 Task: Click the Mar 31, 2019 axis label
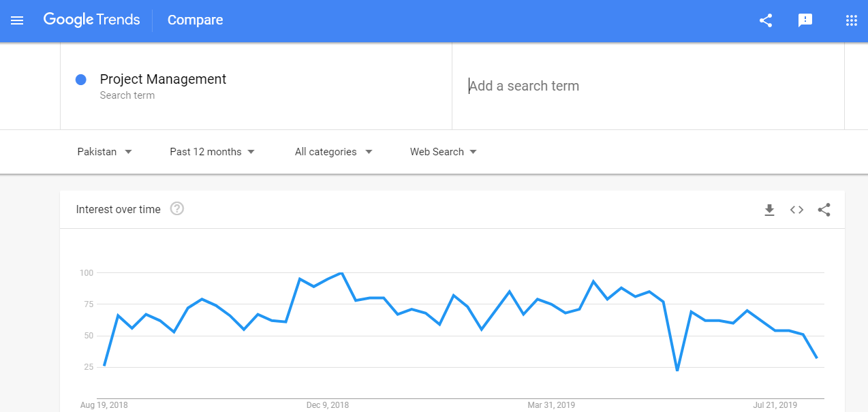click(551, 405)
